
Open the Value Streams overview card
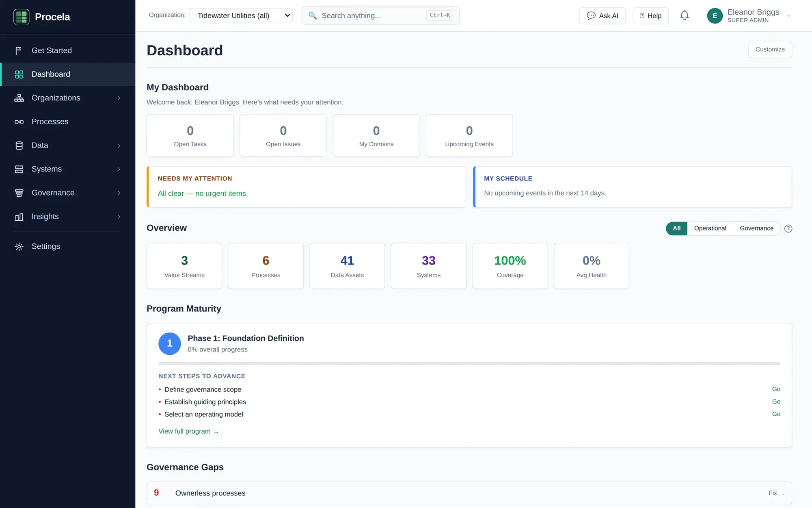pos(184,266)
